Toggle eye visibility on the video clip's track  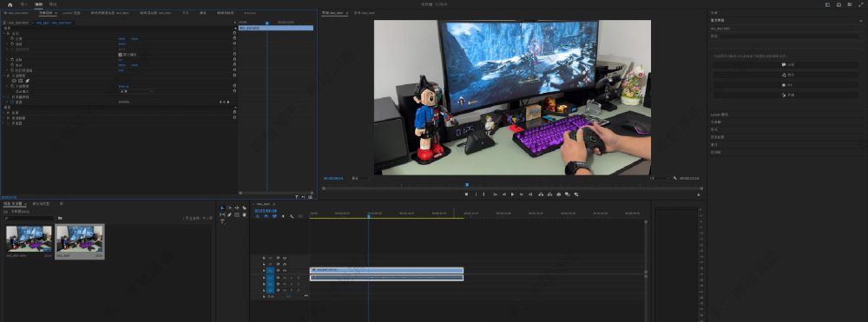(285, 270)
